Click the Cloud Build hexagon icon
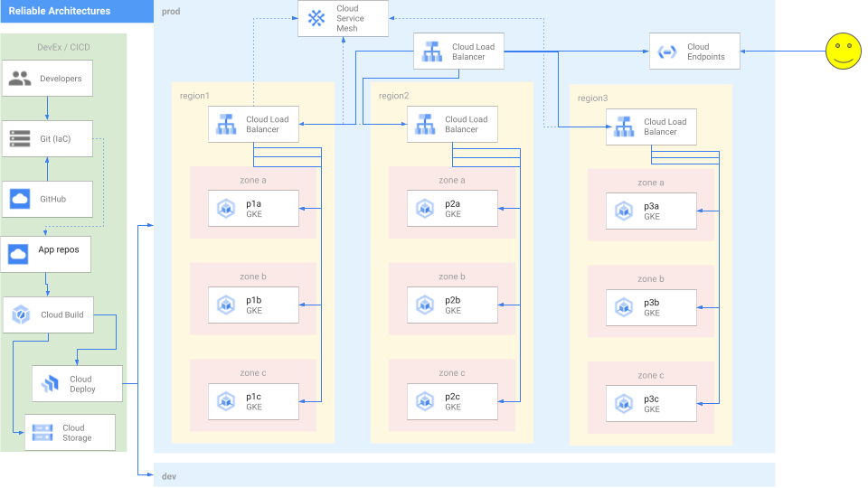The height and width of the screenshot is (488, 868). (21, 314)
